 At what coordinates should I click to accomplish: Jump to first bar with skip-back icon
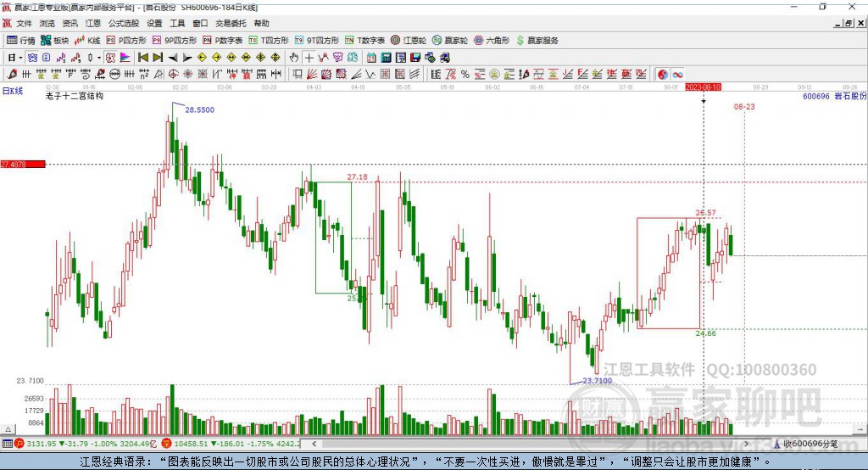[x=142, y=58]
